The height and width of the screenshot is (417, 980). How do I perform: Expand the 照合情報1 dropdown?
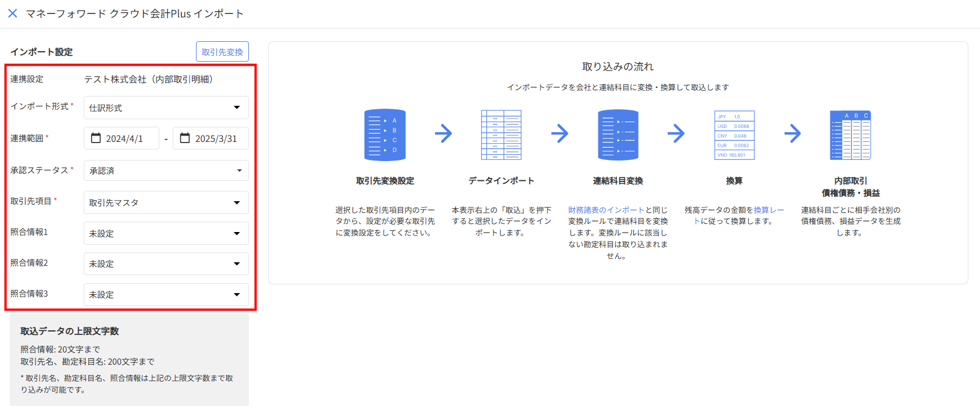coord(166,233)
